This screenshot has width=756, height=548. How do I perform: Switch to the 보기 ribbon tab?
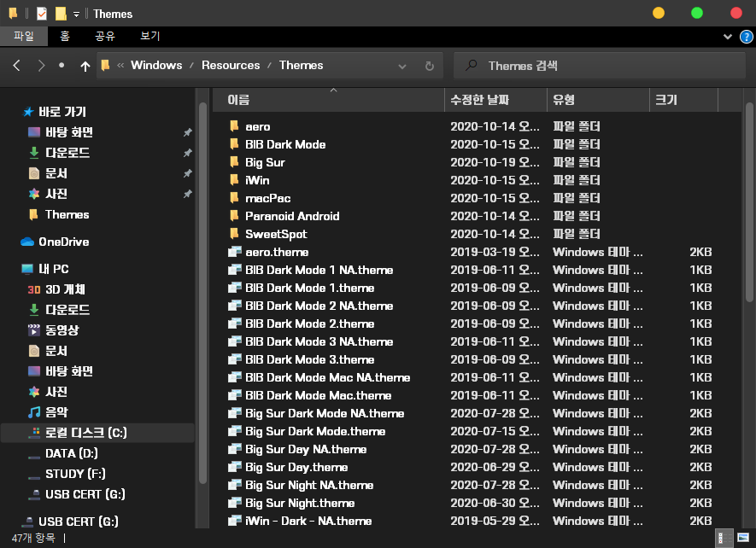pos(150,36)
